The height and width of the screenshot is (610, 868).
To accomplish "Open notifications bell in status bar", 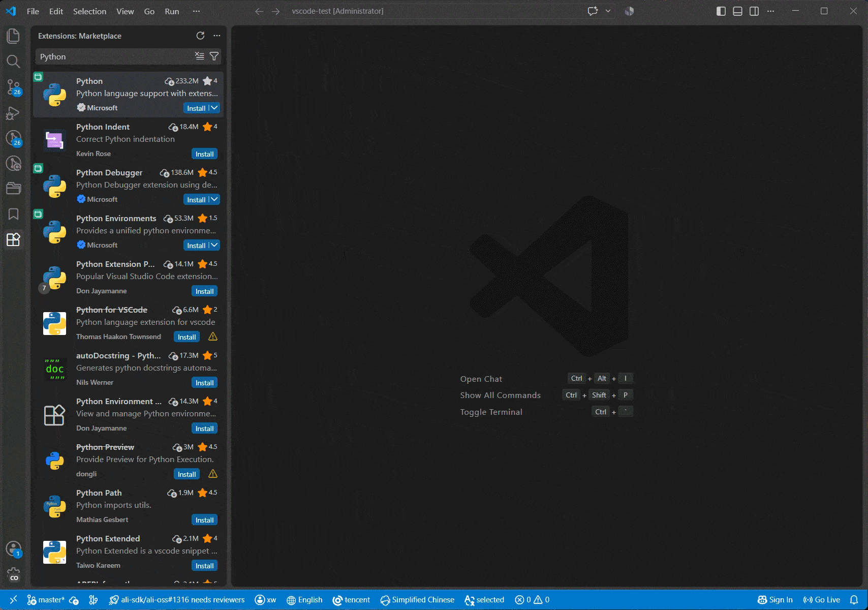I will point(854,600).
